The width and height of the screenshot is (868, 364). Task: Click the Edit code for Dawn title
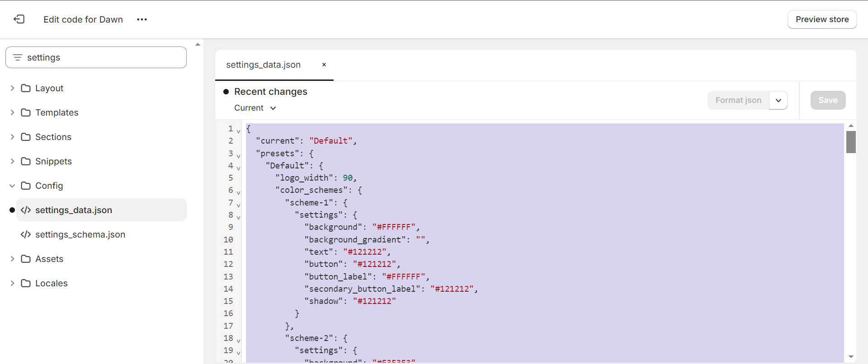tap(83, 19)
